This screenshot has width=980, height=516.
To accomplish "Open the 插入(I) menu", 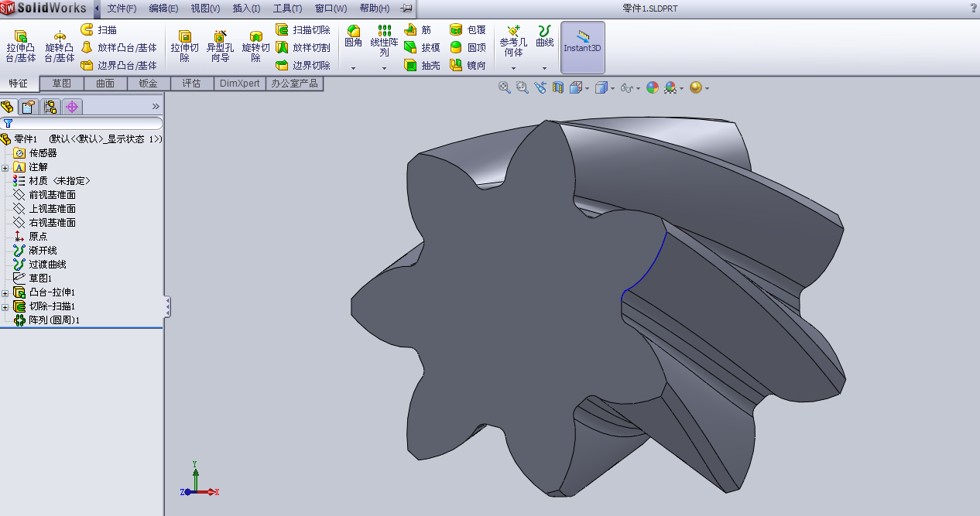I will tap(246, 9).
